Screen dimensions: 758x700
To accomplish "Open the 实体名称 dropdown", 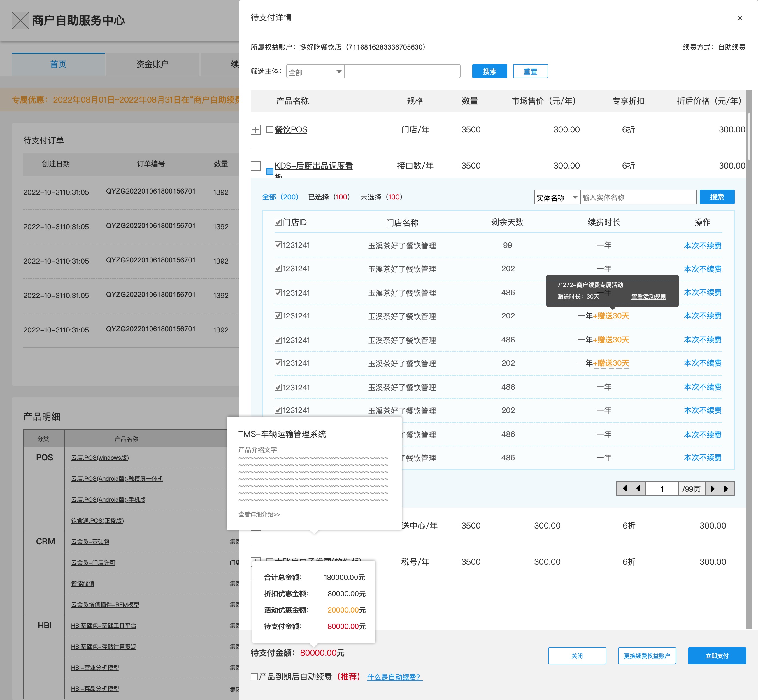I will [557, 197].
